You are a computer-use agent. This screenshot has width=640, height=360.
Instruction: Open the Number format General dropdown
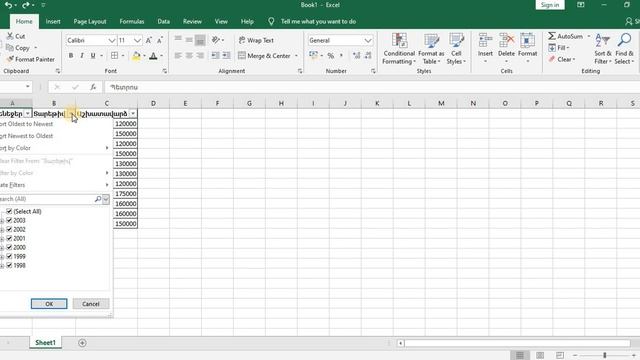[x=368, y=40]
